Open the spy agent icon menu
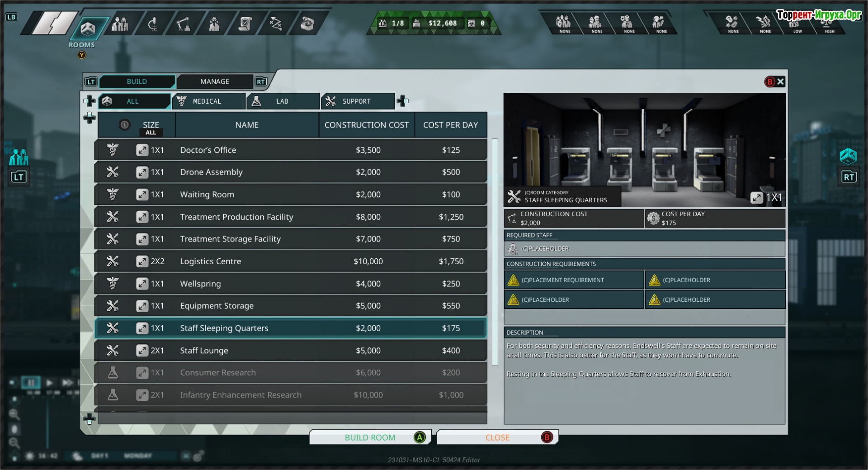This screenshot has width=868, height=470. [x=214, y=24]
